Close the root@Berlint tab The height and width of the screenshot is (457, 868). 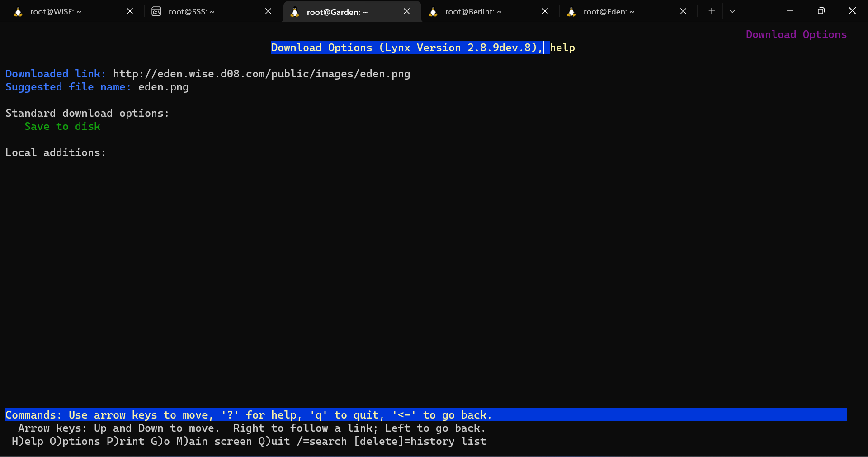click(545, 11)
